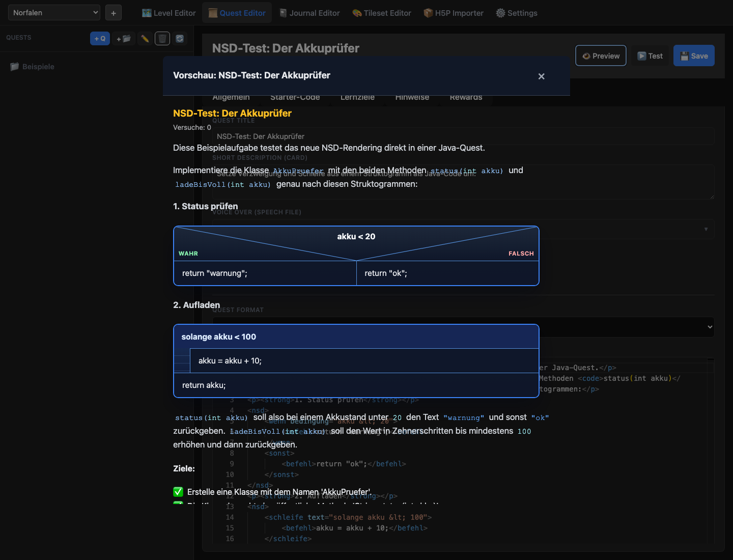Screen dimensions: 733x560
Task: Close the Vorschau preview dialog
Action: coord(541,76)
